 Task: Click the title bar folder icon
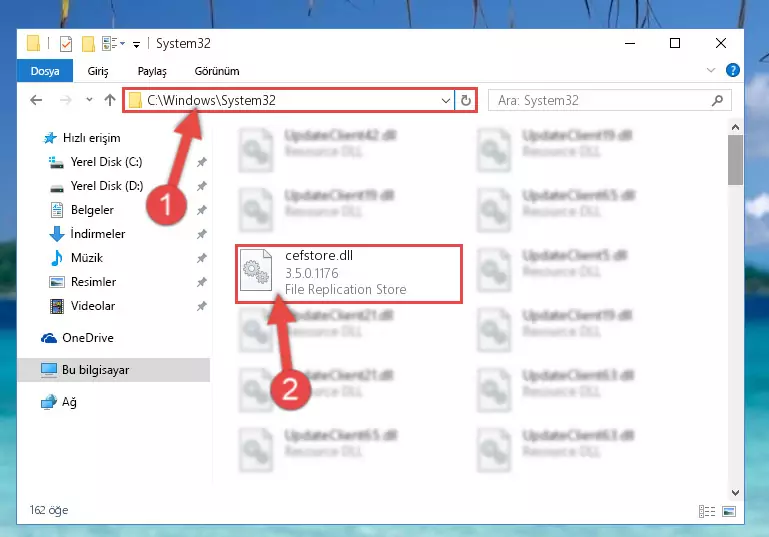(33, 43)
